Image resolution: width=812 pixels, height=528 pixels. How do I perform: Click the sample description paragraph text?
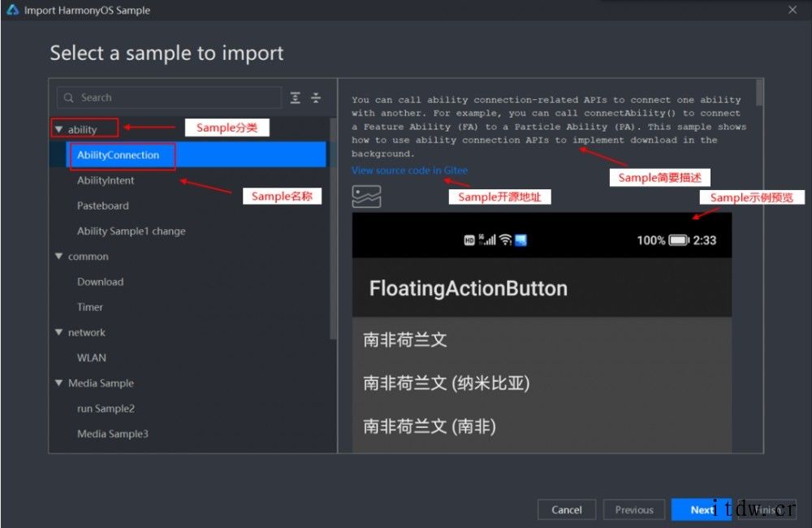tap(548, 127)
